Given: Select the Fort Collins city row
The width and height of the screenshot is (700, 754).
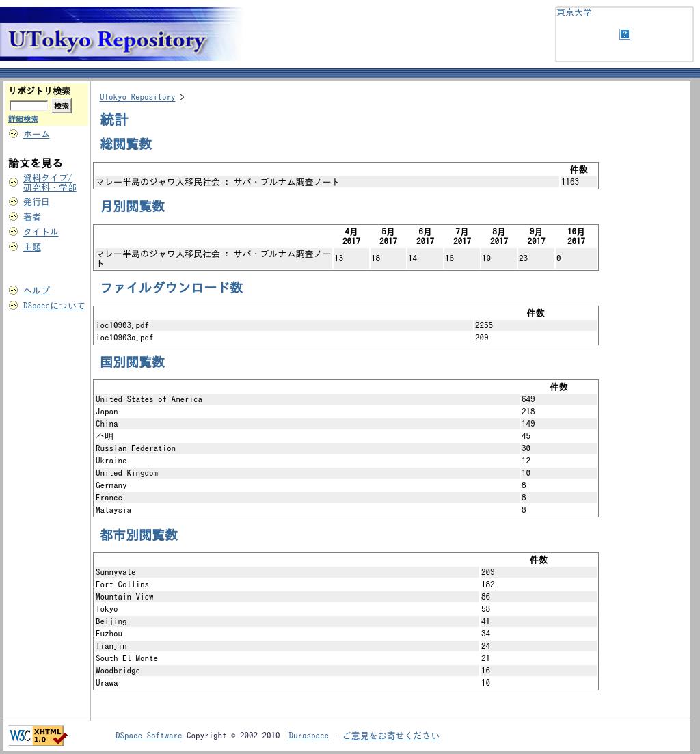Looking at the screenshot, I should (x=346, y=584).
